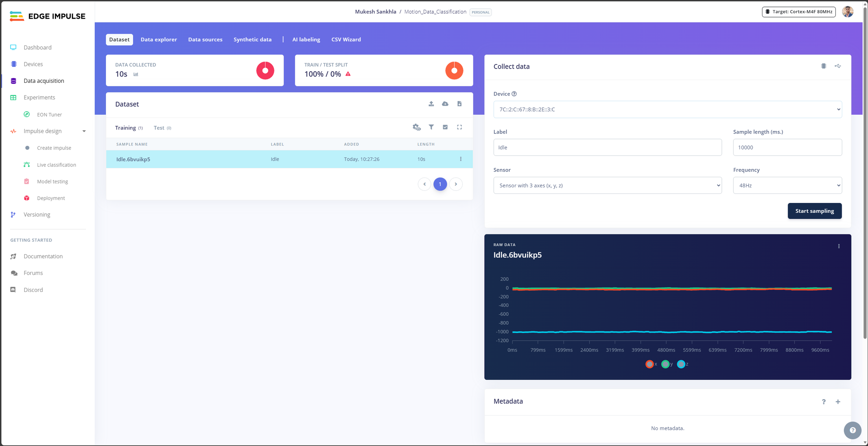Click the cloud download icon in Dataset header
Image resolution: width=868 pixels, height=446 pixels.
click(x=445, y=104)
